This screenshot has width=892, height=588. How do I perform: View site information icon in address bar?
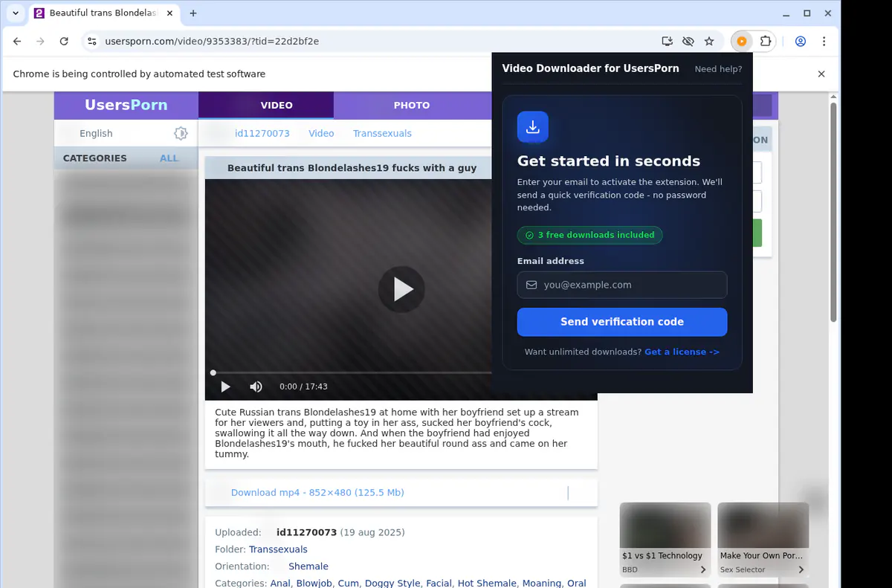pyautogui.click(x=91, y=42)
